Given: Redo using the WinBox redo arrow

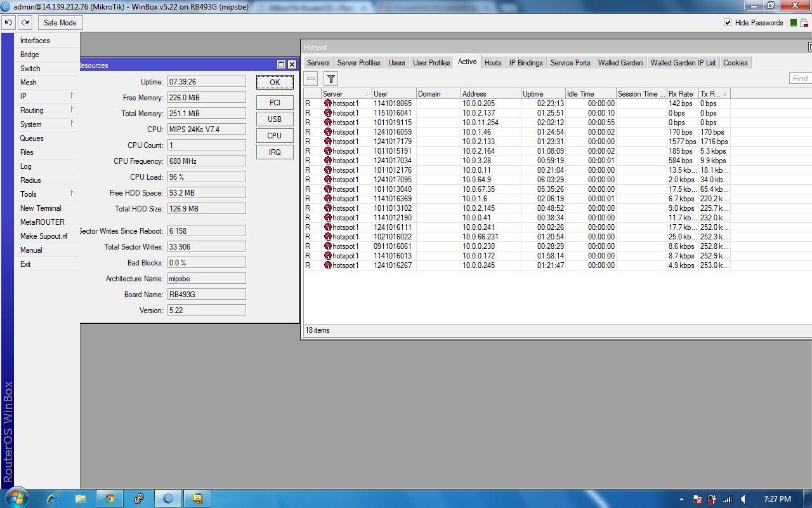Looking at the screenshot, I should [25, 22].
